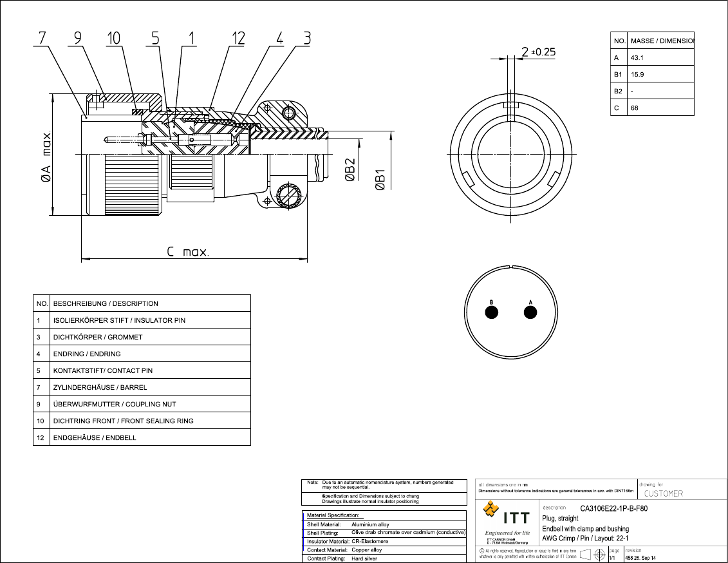728x563 pixels.
Task: Select the dimension value 68
Action: tap(634, 108)
